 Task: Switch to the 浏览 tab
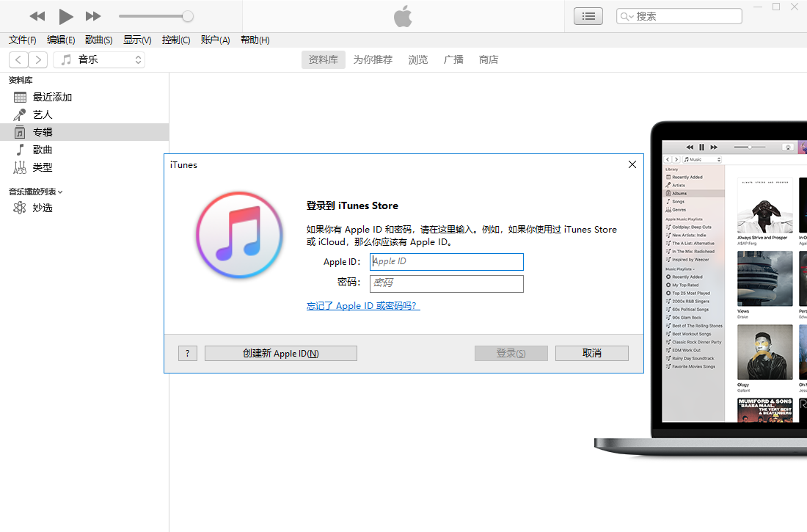point(418,59)
